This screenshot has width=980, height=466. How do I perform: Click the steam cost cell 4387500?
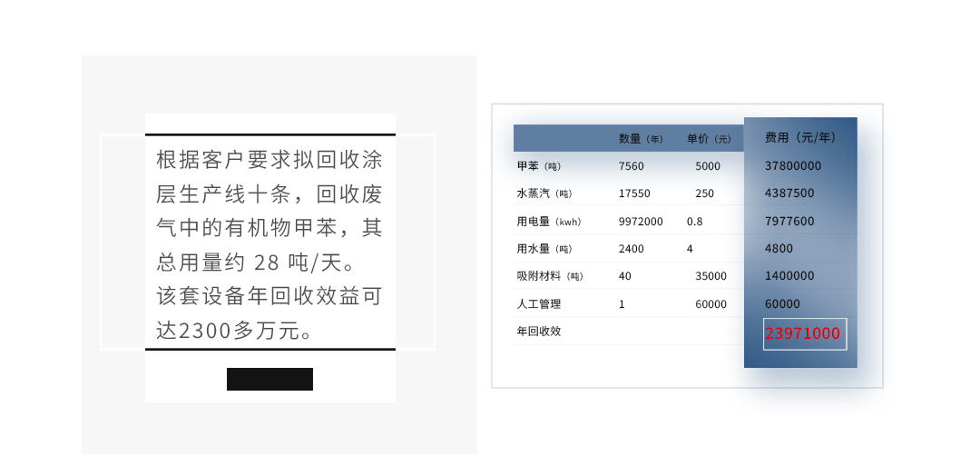[x=789, y=193]
